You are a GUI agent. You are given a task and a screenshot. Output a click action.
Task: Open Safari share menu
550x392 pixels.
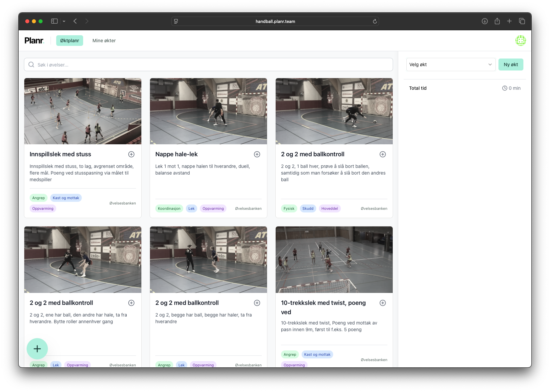click(497, 21)
